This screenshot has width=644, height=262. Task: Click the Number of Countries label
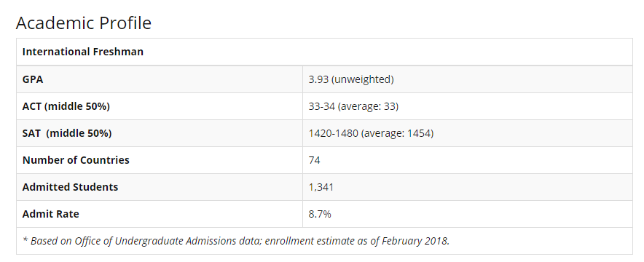76,160
